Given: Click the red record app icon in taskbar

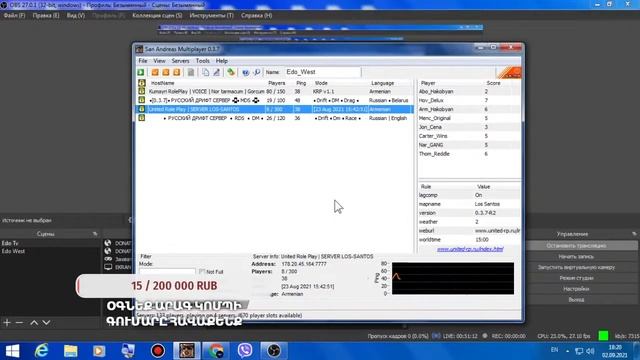Looking at the screenshot, I should 158,351.
